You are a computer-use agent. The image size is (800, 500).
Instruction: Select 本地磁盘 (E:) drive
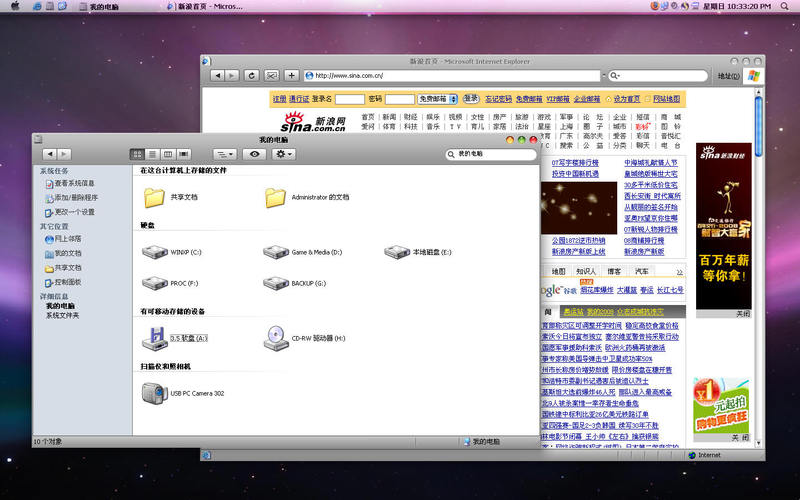(x=417, y=252)
